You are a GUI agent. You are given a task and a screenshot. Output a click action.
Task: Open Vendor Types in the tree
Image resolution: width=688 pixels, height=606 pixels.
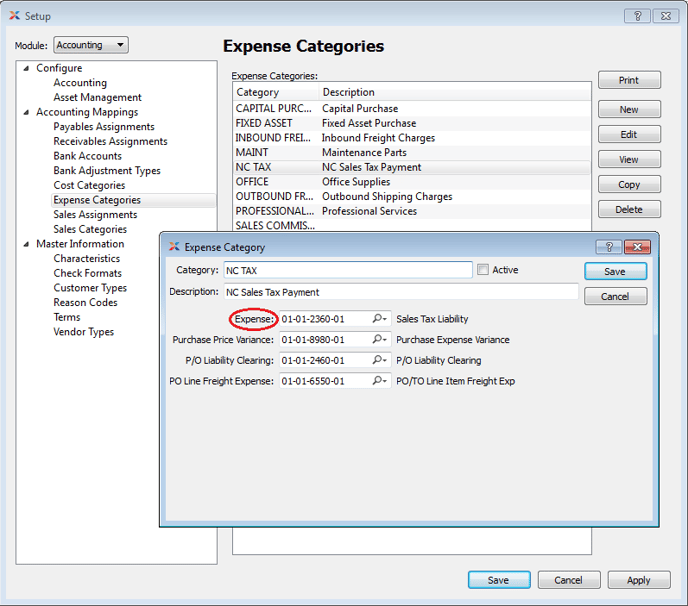83,332
